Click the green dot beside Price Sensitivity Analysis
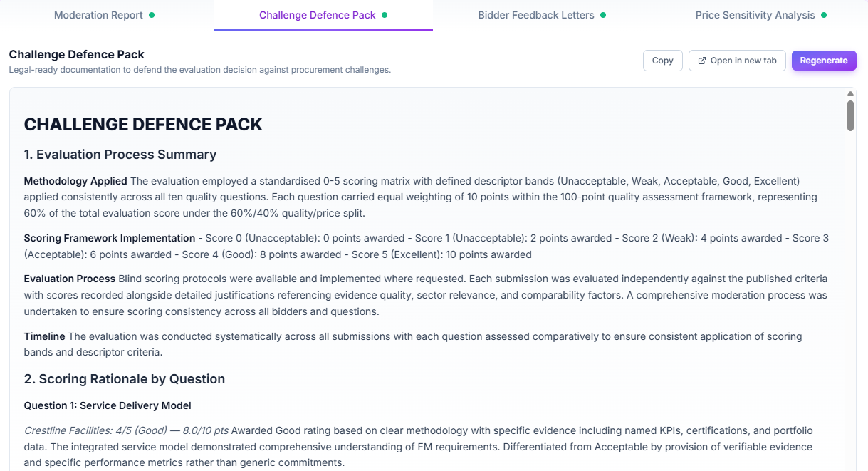The width and height of the screenshot is (868, 471). [824, 15]
